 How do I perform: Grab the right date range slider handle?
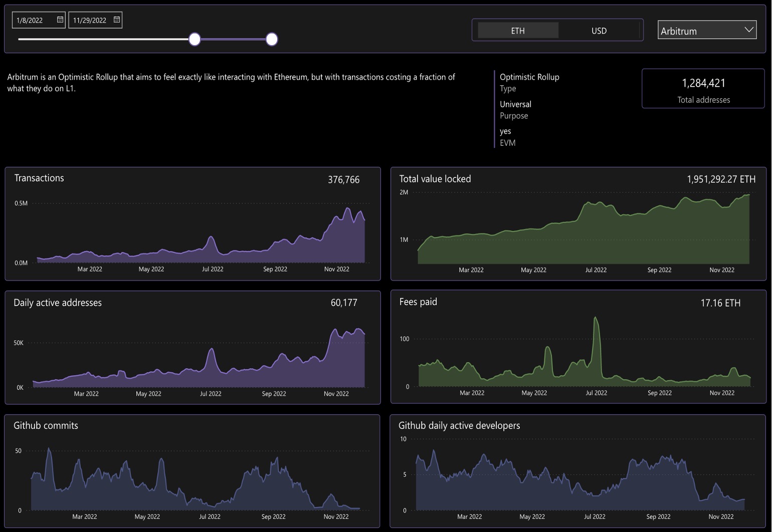pos(272,39)
